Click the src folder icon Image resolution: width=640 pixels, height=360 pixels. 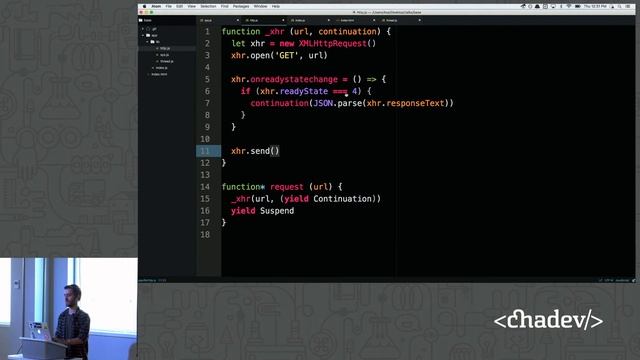click(149, 36)
